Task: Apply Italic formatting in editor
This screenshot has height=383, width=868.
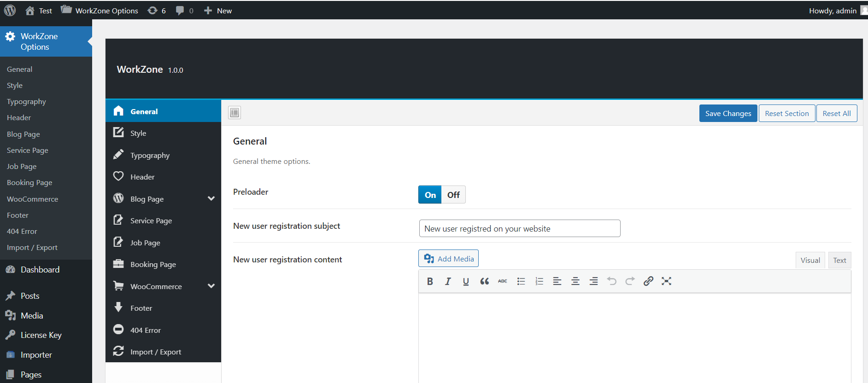Action: [x=448, y=281]
